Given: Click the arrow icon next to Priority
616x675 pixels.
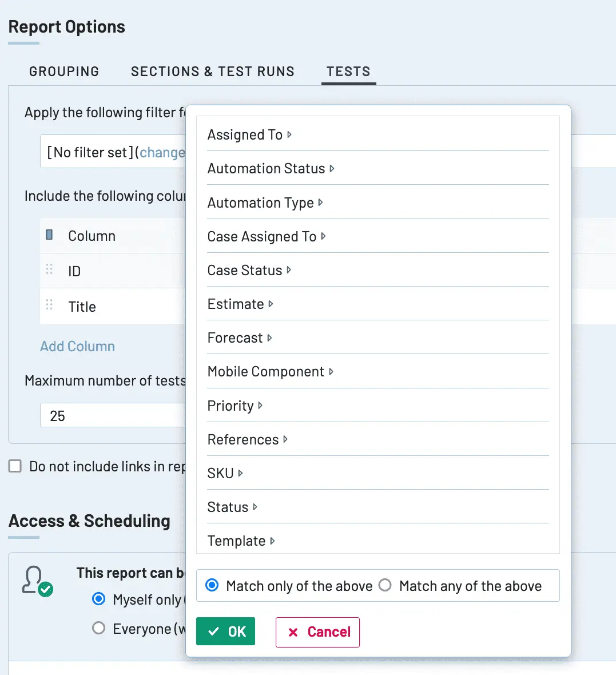Looking at the screenshot, I should [x=260, y=406].
